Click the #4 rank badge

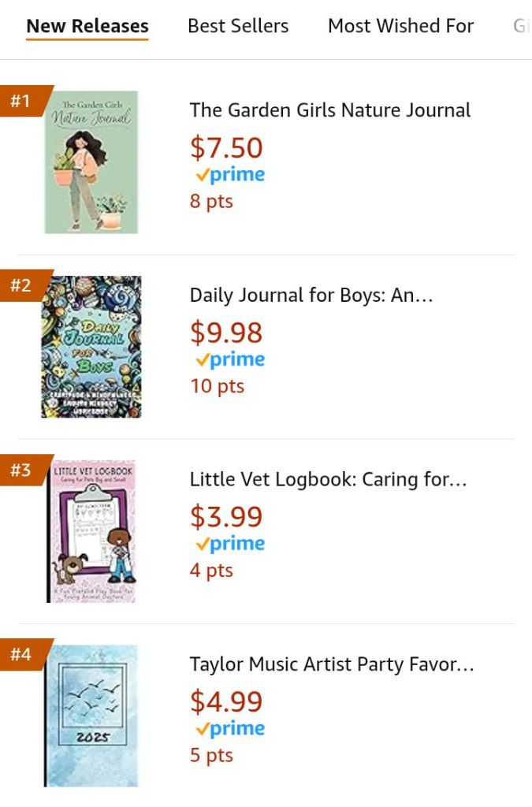[21, 655]
